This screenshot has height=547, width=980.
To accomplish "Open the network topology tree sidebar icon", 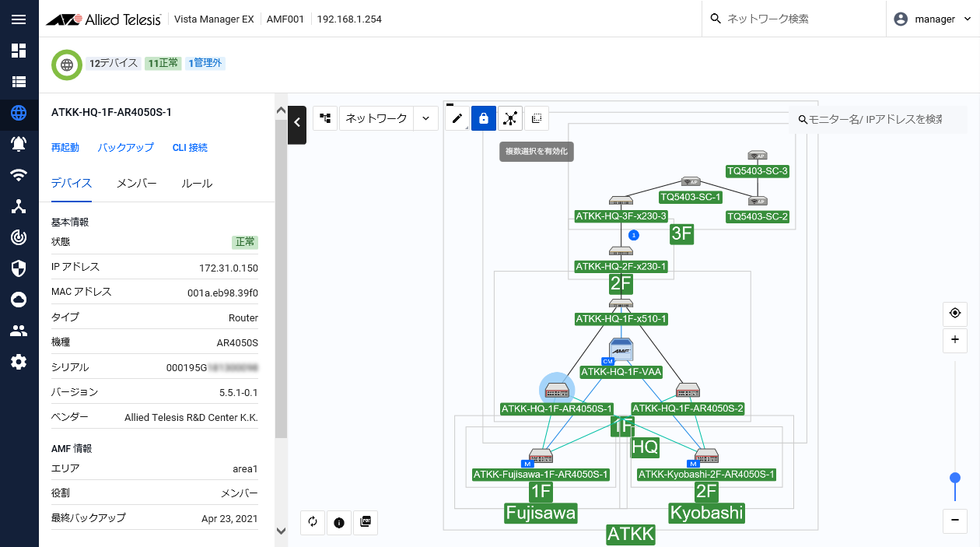I will [x=19, y=206].
